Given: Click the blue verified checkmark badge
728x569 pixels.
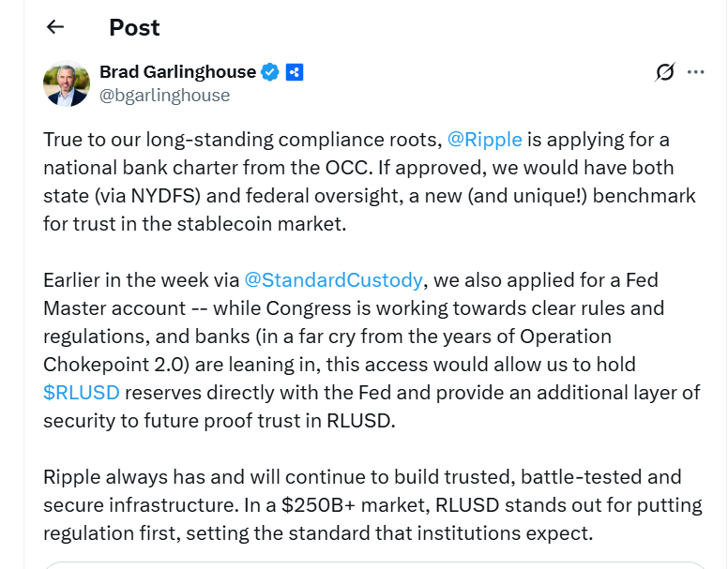Looking at the screenshot, I should [270, 72].
